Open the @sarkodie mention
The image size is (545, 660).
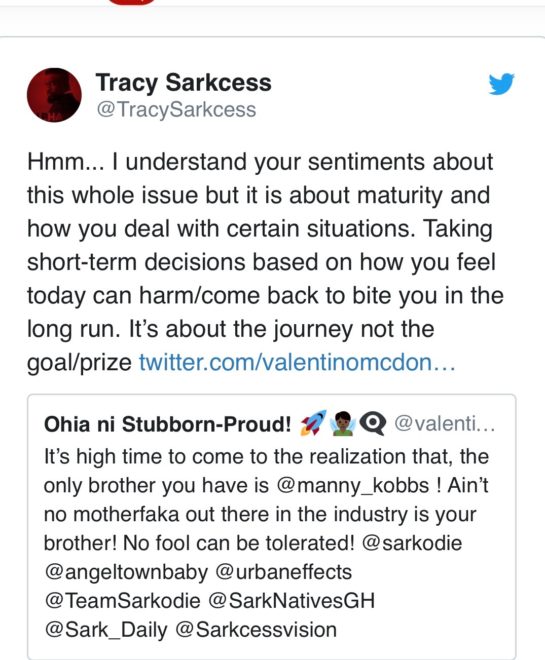(x=412, y=543)
